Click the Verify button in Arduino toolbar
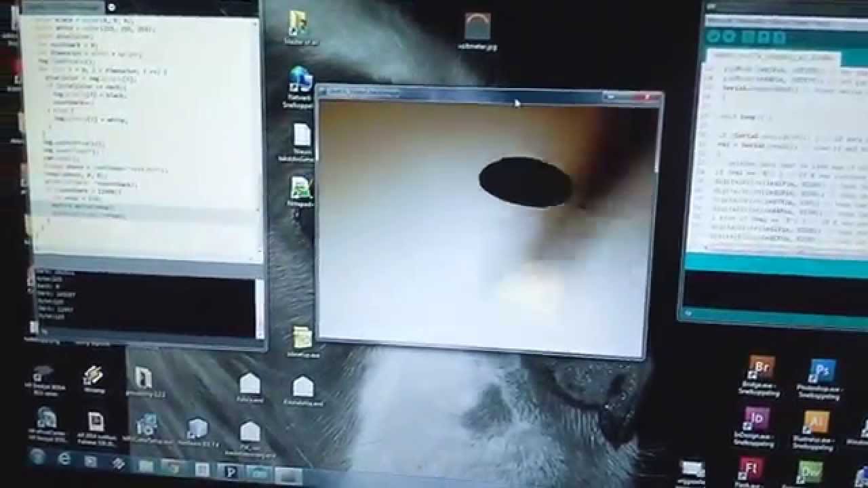The height and width of the screenshot is (488, 868). pos(713,37)
